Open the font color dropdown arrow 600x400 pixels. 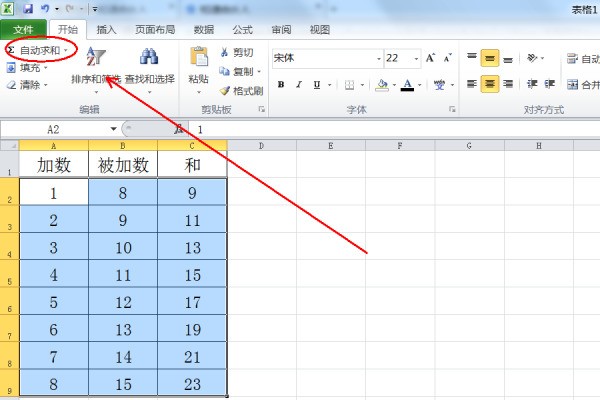[420, 85]
